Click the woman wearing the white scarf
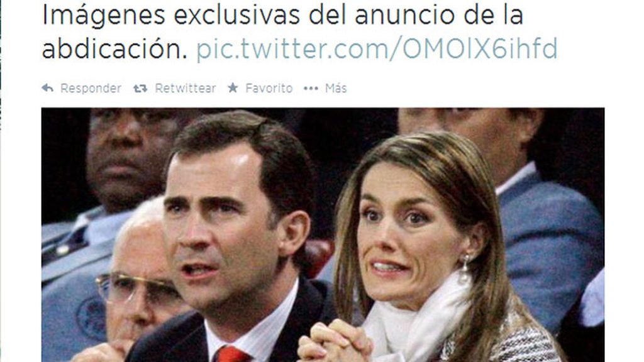Viewport: 644px width, 362px height. tap(427, 255)
